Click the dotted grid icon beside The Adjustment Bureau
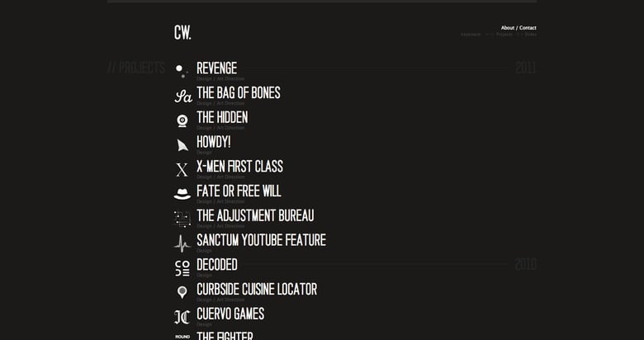Viewport: 644px width, 340px height. click(x=182, y=219)
